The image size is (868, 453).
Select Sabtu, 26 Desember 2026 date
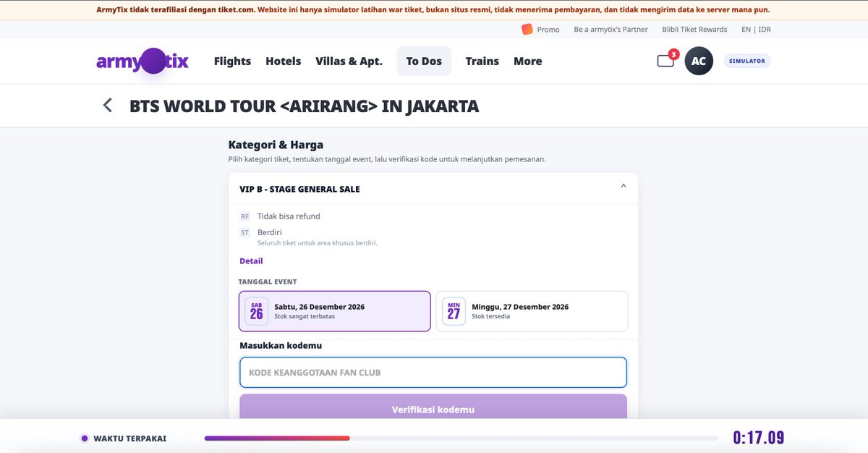pos(335,311)
